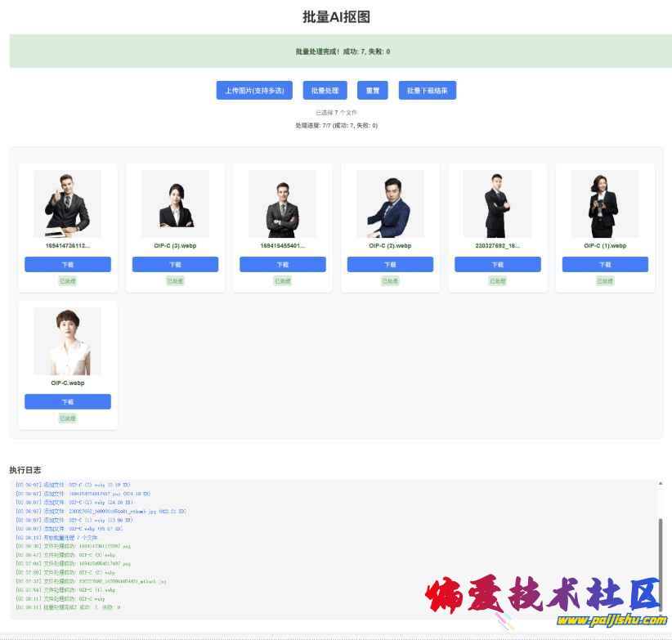
Task: Click 下载 under OIP-C (3).webp
Action: click(175, 264)
